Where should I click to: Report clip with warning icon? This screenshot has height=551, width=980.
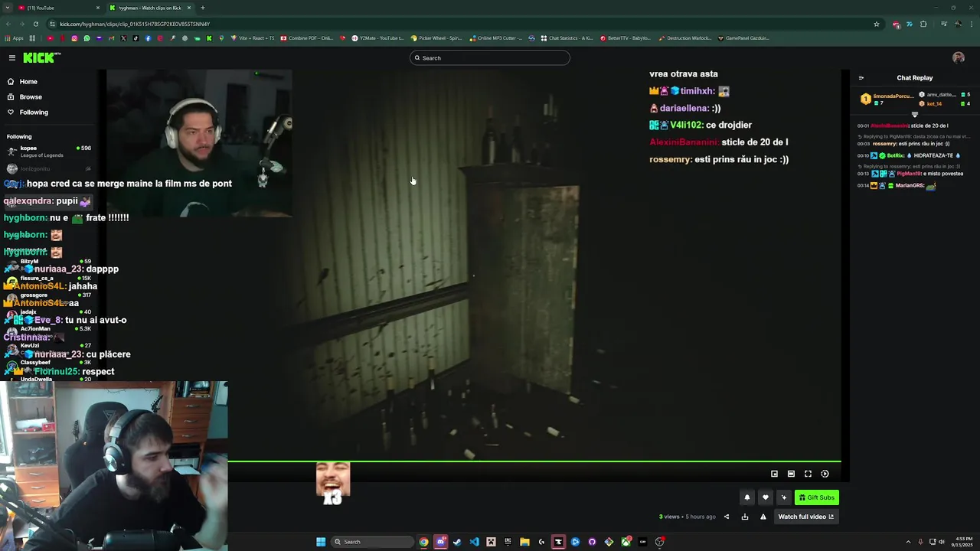tap(763, 517)
